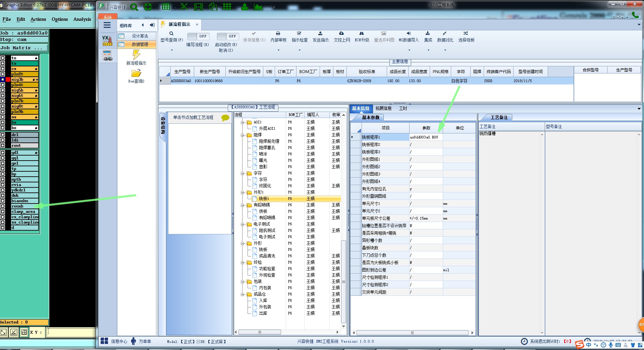Click Job Matrix ... button in Graphic Editor
Screen dimensions: 644x350
click(x=24, y=48)
